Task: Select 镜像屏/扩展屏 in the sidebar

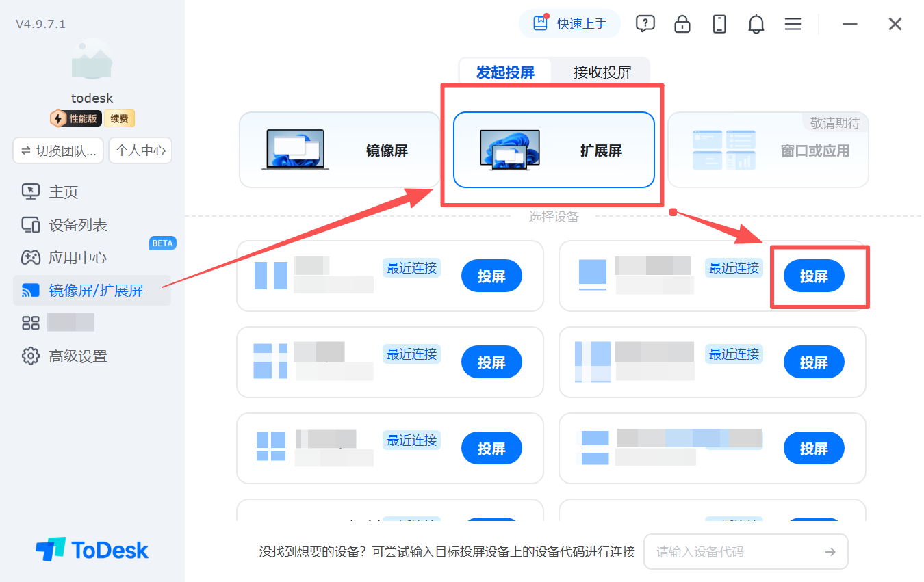Action: (92, 291)
